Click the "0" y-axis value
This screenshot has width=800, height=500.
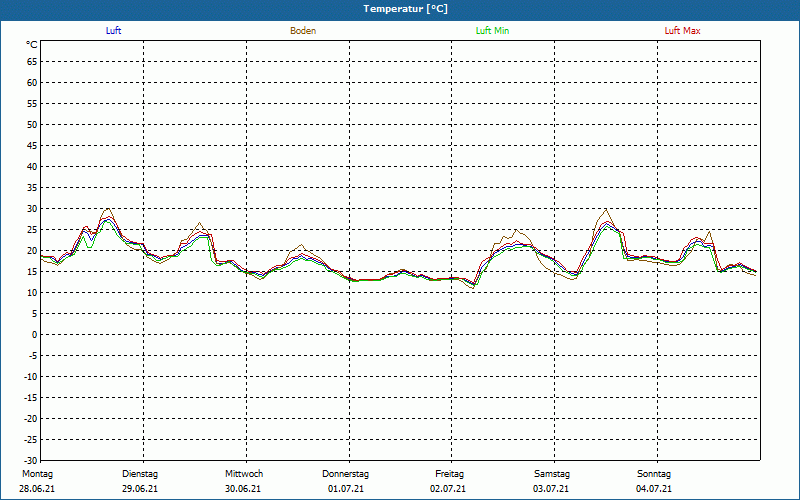click(35, 335)
